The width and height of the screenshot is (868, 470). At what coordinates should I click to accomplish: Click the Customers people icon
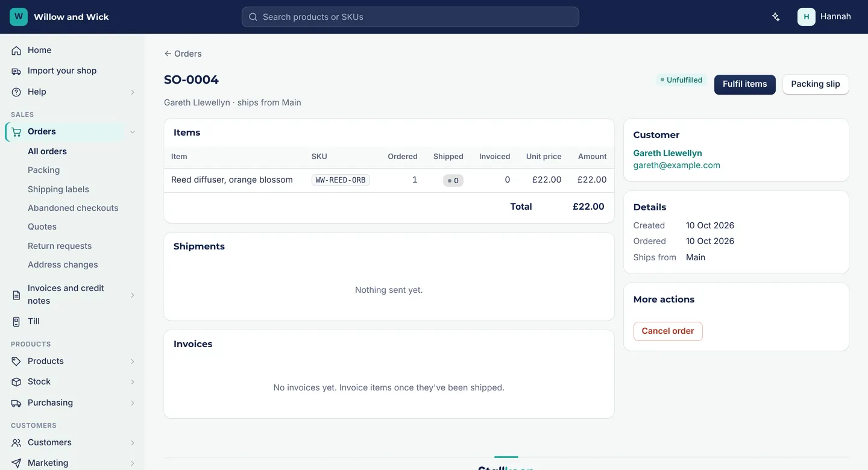pyautogui.click(x=16, y=443)
